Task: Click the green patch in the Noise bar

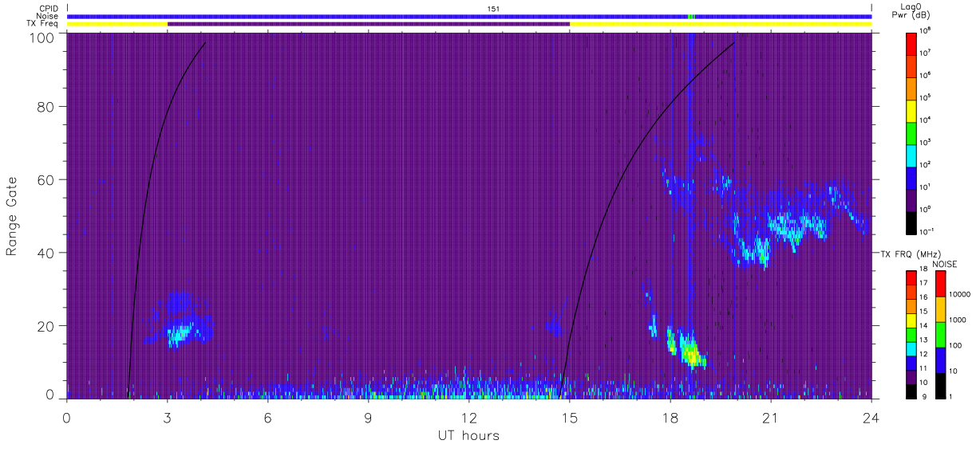Action: [x=692, y=16]
